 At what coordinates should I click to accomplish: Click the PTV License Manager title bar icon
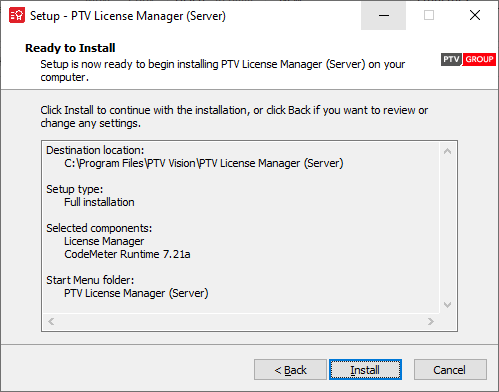click(17, 16)
